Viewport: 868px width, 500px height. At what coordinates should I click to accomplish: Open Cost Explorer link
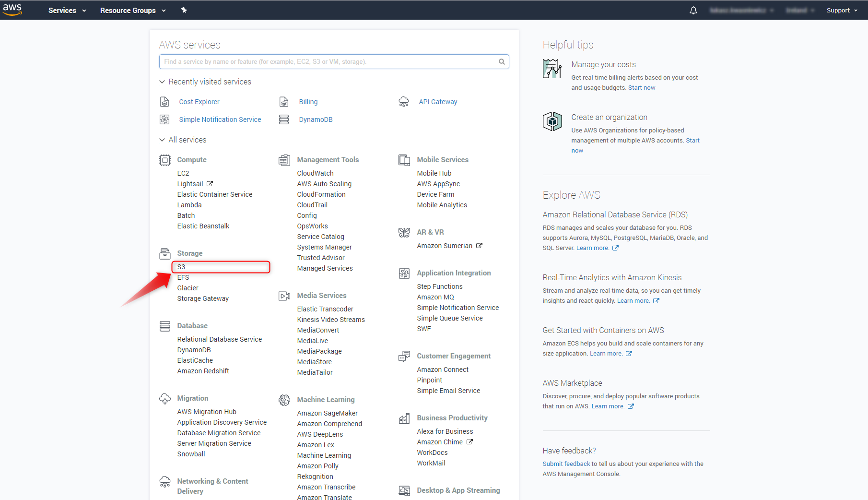[x=199, y=102]
